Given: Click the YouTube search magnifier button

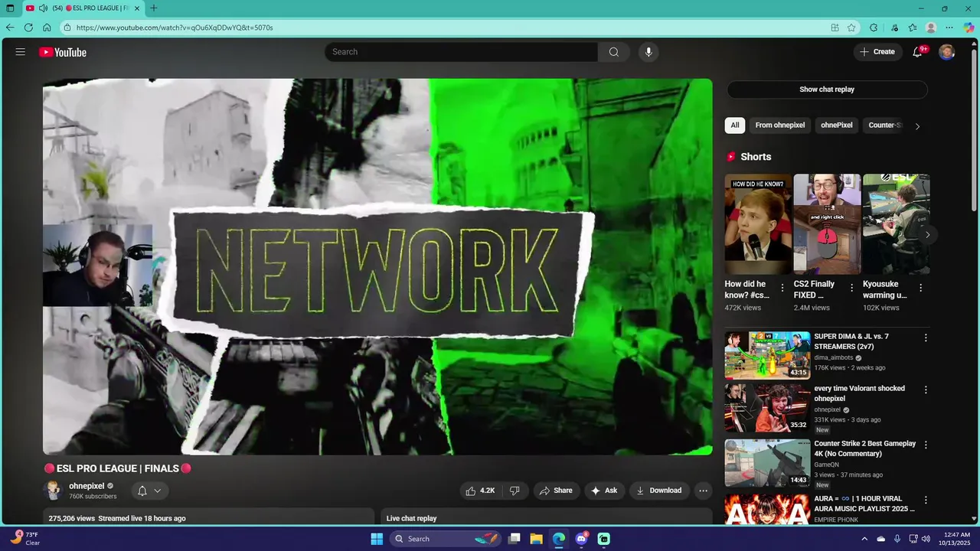Looking at the screenshot, I should (614, 52).
